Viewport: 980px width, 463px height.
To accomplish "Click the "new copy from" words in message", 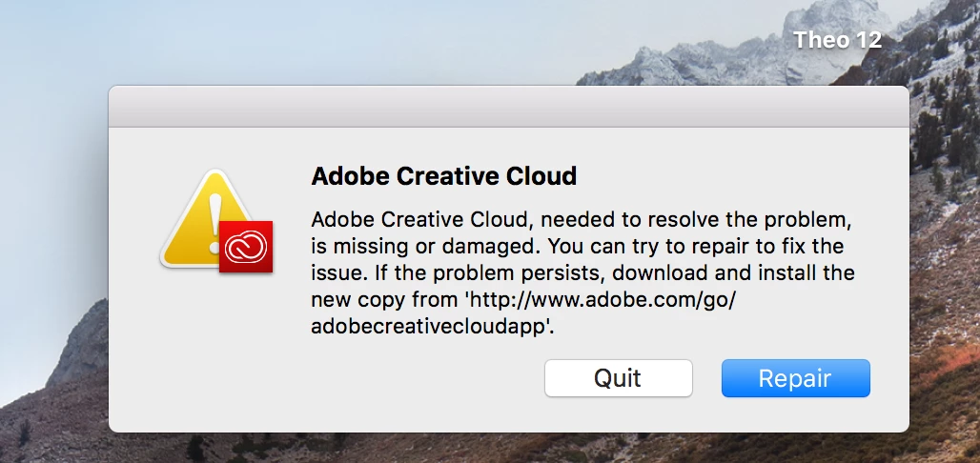I will 384,300.
